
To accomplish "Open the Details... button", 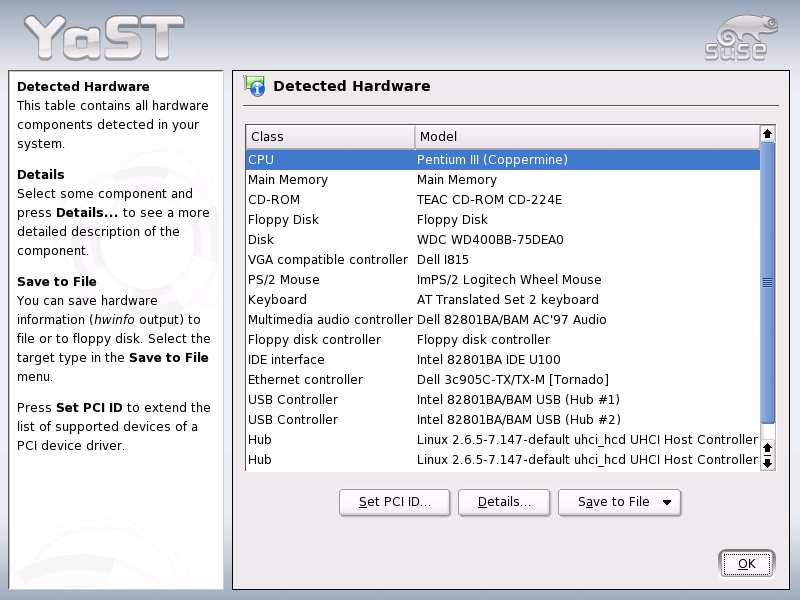I will tap(504, 502).
